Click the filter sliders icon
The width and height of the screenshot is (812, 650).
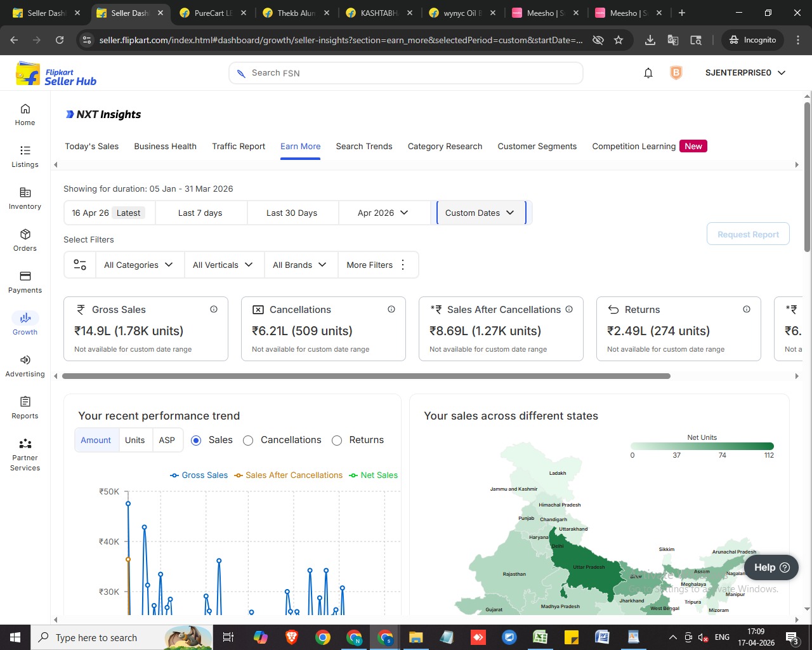(80, 265)
